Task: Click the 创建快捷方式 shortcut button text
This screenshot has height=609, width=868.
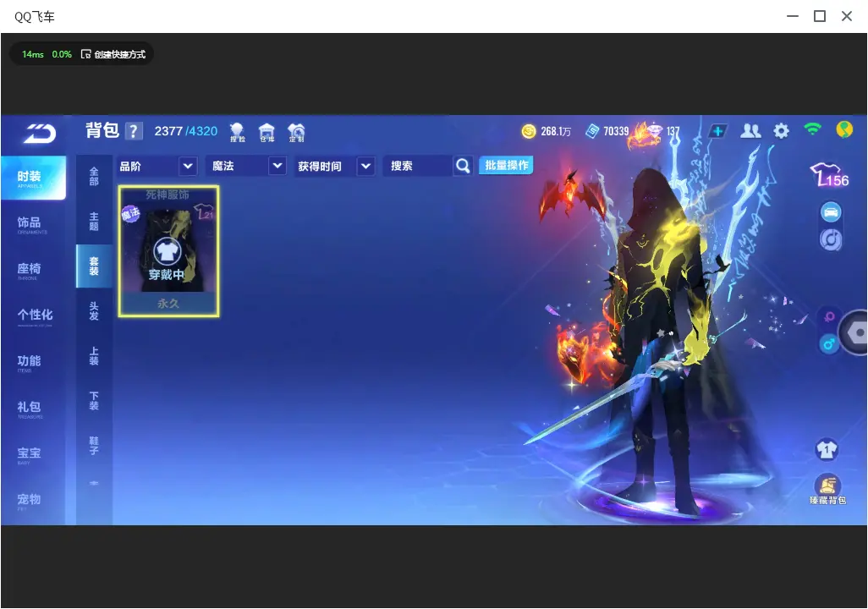Action: (119, 54)
